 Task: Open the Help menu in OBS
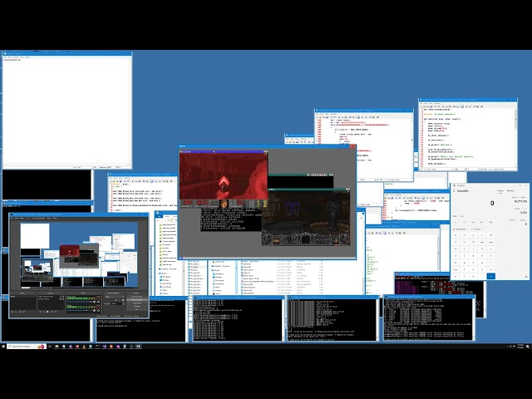(x=55, y=218)
